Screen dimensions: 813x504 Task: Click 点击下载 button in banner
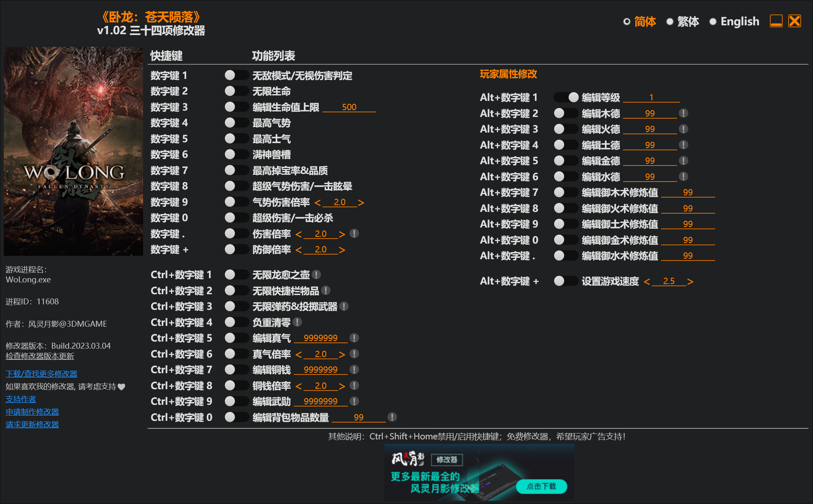541,486
